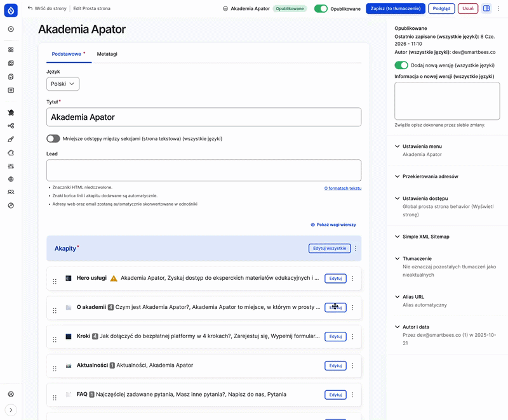
Task: Open the Files documents sidebar icon
Action: click(11, 77)
